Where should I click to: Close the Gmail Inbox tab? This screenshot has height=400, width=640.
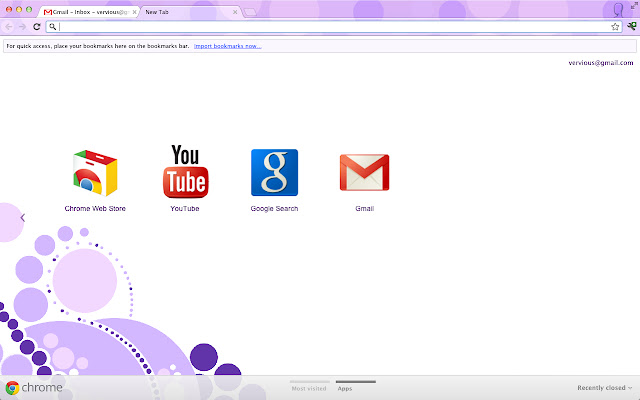pyautogui.click(x=134, y=12)
